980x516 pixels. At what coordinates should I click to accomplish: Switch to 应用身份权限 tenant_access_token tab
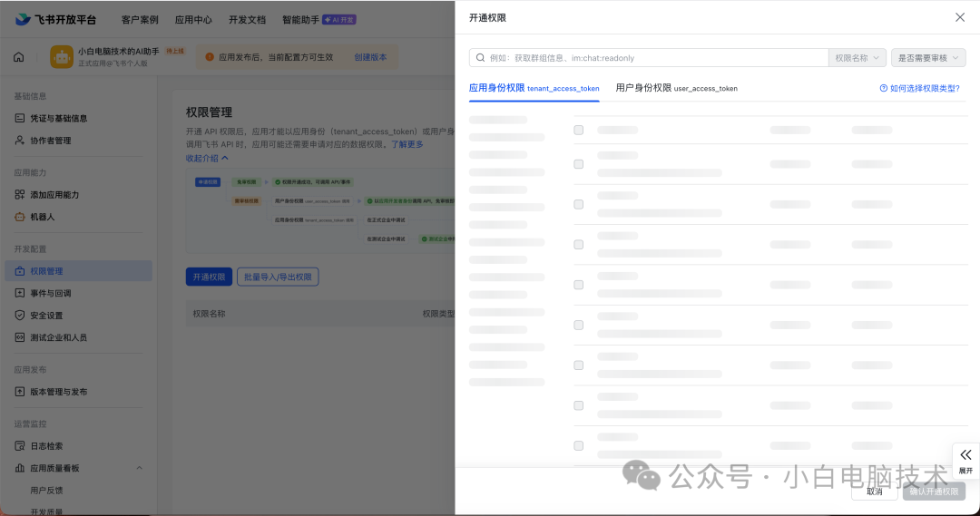click(x=534, y=88)
